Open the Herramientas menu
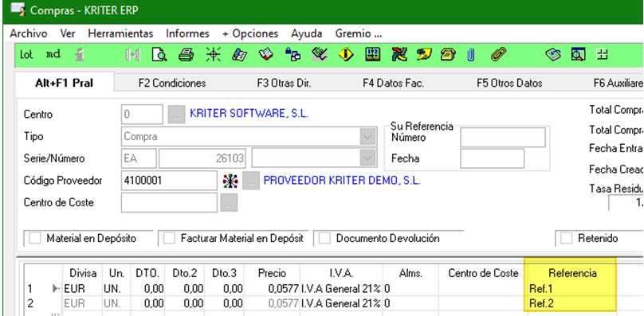This screenshot has height=316, width=644. click(x=120, y=33)
